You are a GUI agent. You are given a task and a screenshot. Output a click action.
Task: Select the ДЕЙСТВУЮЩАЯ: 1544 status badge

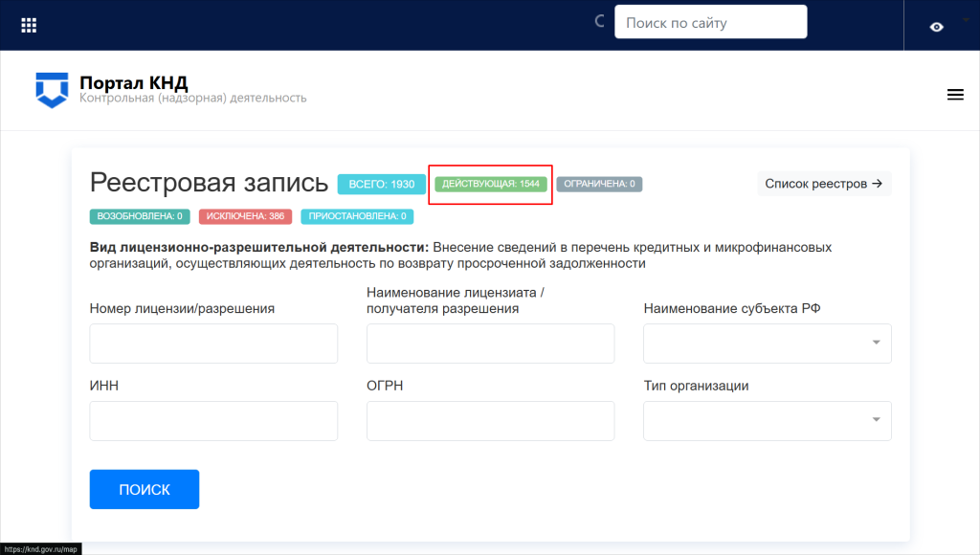[x=490, y=184]
